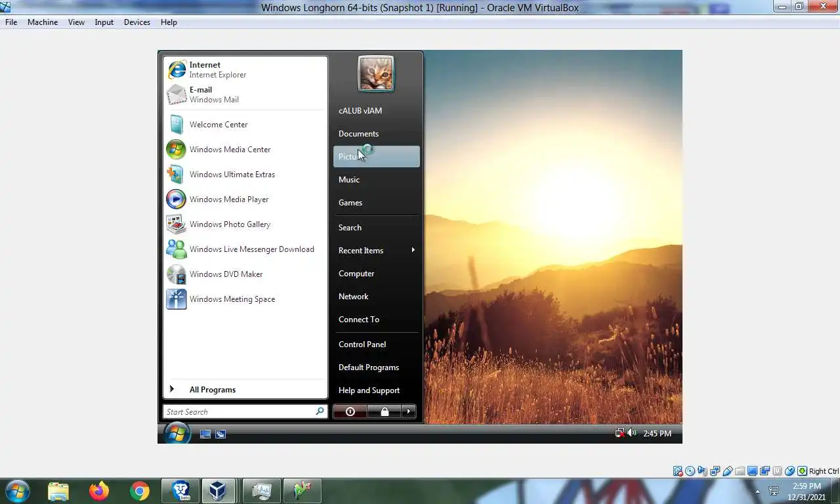The height and width of the screenshot is (504, 840).
Task: Click Connect To in Start menu
Action: (x=377, y=320)
